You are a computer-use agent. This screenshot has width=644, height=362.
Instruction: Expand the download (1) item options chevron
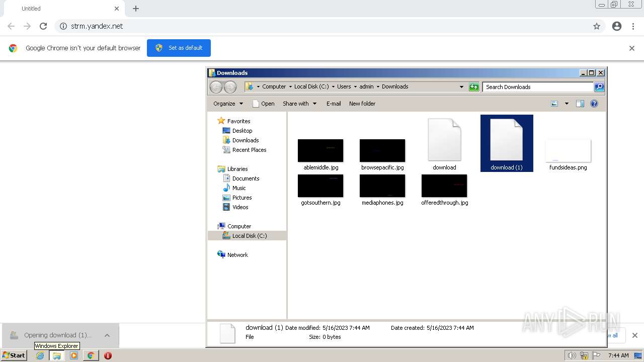point(107,335)
